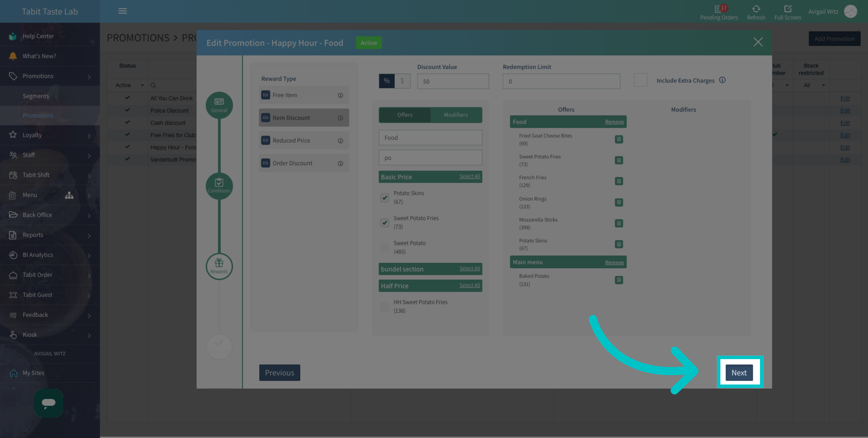
Task: Toggle the hamburger sidebar menu
Action: [x=122, y=11]
